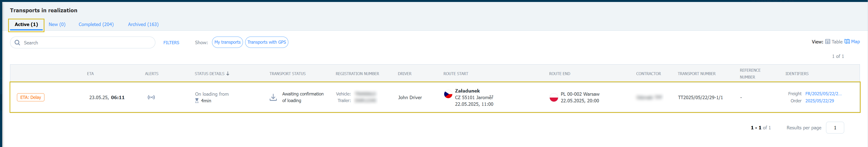The width and height of the screenshot is (868, 147).
Task: Click the Polish flag in route end
Action: [554, 97]
